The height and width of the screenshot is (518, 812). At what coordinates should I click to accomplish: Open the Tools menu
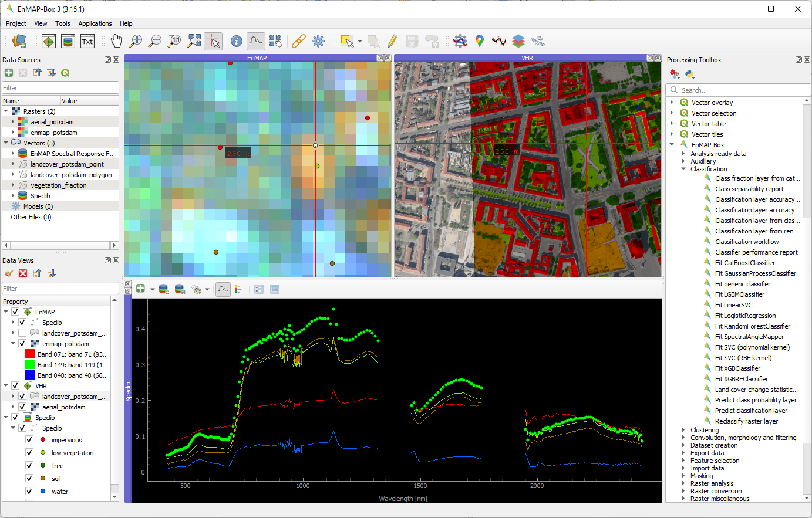(x=63, y=23)
